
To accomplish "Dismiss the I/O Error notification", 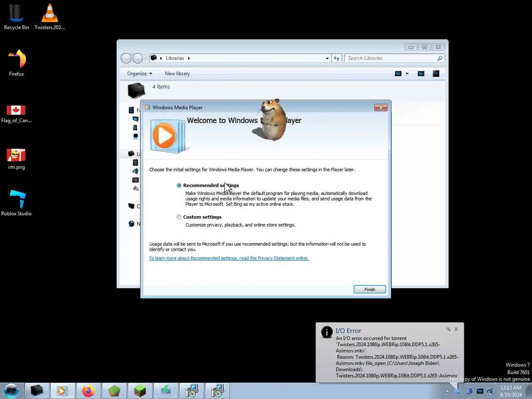I will pyautogui.click(x=456, y=329).
